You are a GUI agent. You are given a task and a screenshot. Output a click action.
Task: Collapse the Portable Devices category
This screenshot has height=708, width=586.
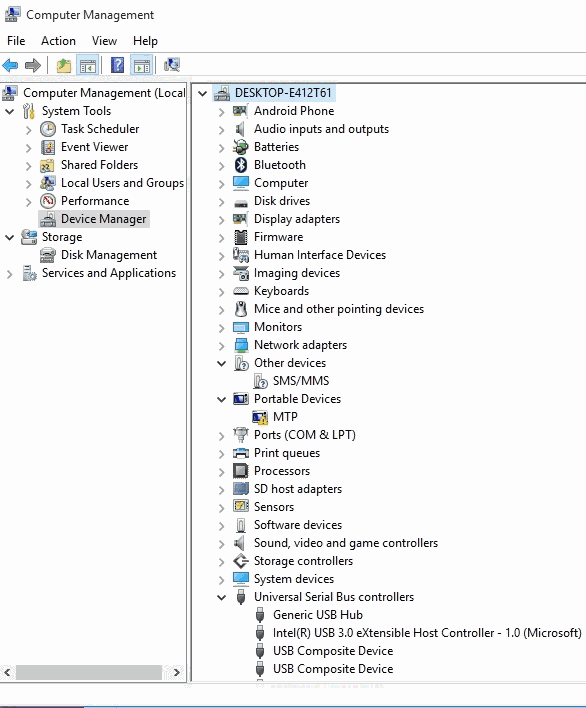221,399
